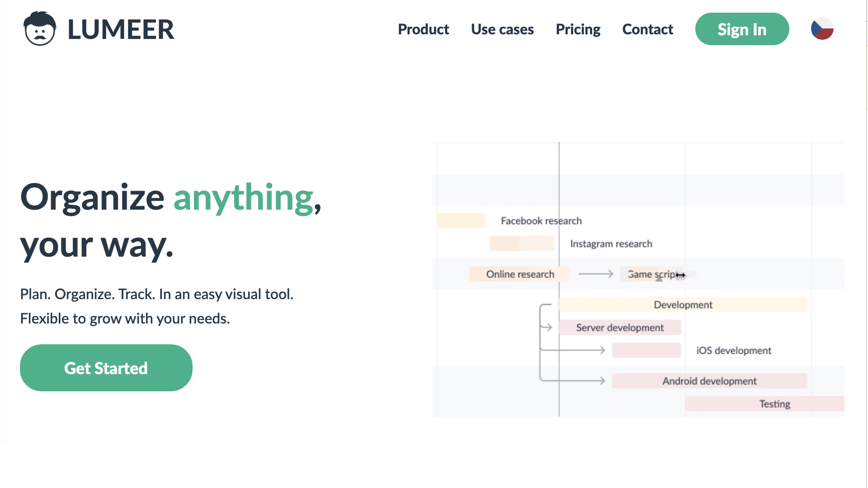Select the yellow Facebook research bar
This screenshot has width=868, height=488.
461,221
